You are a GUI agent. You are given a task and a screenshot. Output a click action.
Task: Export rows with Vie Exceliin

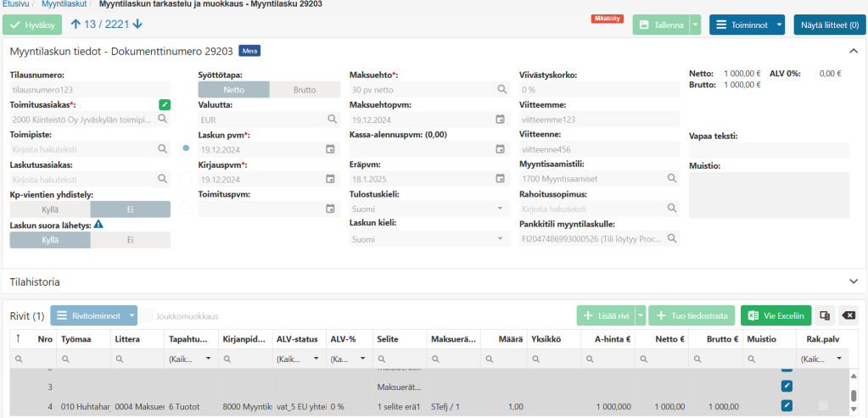(776, 315)
